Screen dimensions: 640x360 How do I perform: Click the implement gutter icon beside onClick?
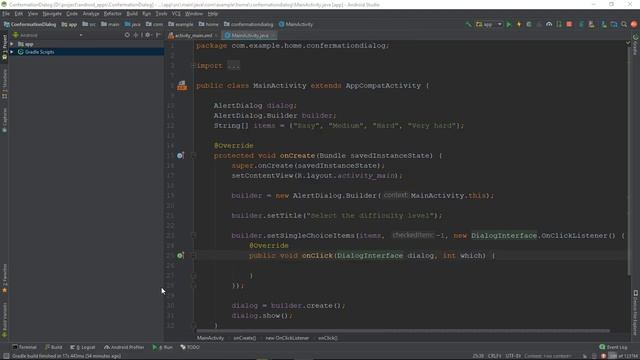[x=180, y=256]
